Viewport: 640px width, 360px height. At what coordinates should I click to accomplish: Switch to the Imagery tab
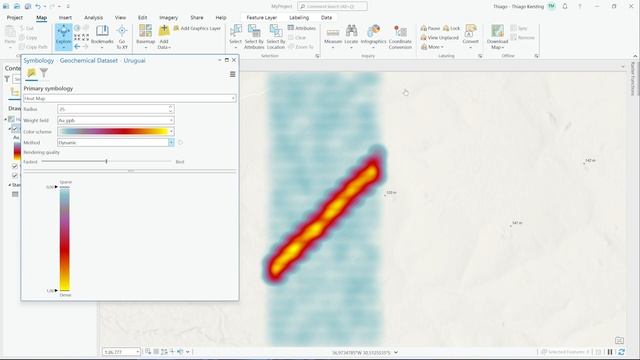tap(169, 18)
